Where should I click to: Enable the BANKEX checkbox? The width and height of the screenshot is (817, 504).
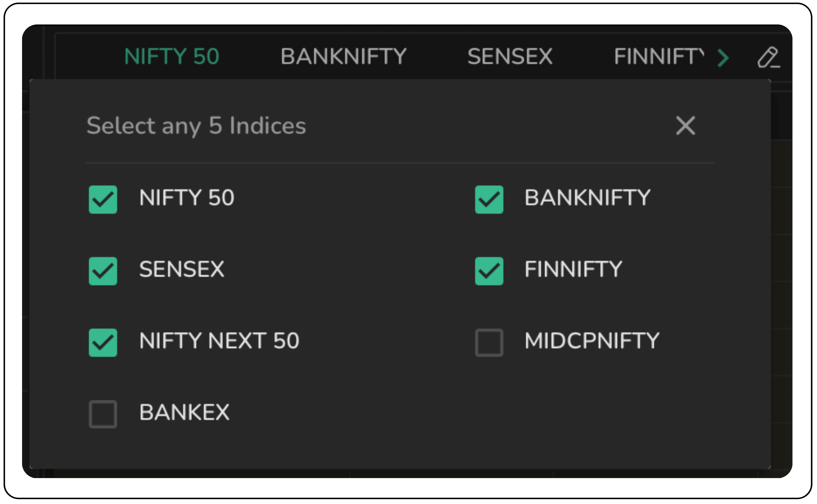pyautogui.click(x=102, y=413)
